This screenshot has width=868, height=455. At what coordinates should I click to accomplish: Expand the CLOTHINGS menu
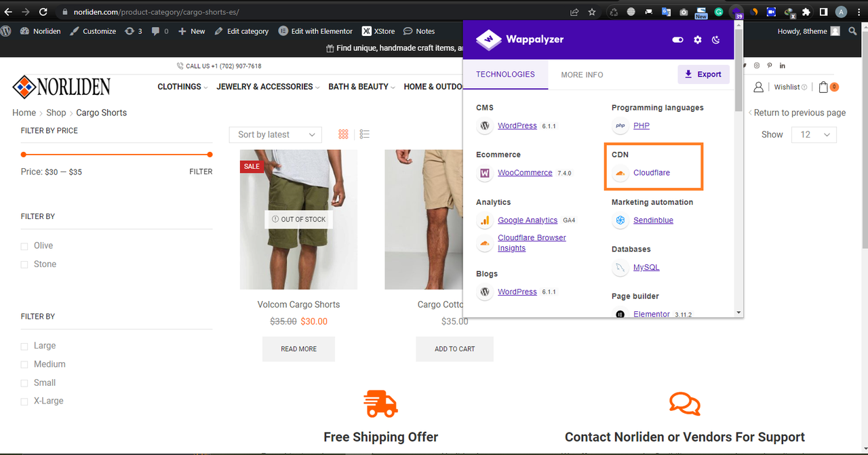[182, 87]
